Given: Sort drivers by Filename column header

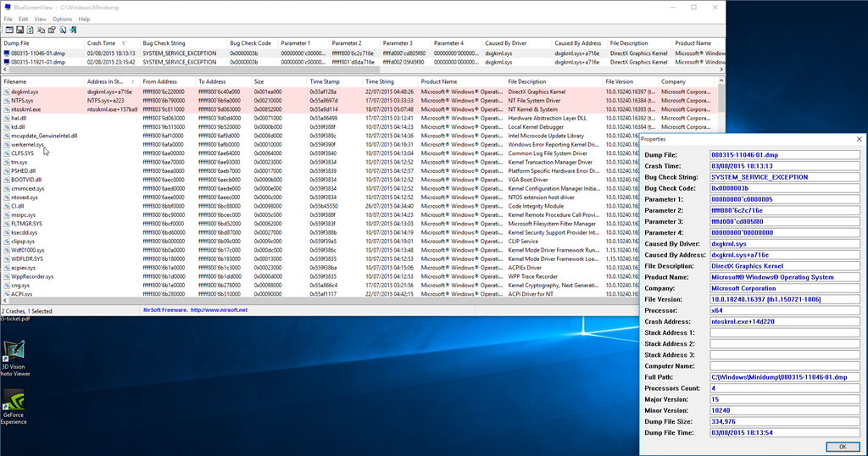Looking at the screenshot, I should (42, 82).
